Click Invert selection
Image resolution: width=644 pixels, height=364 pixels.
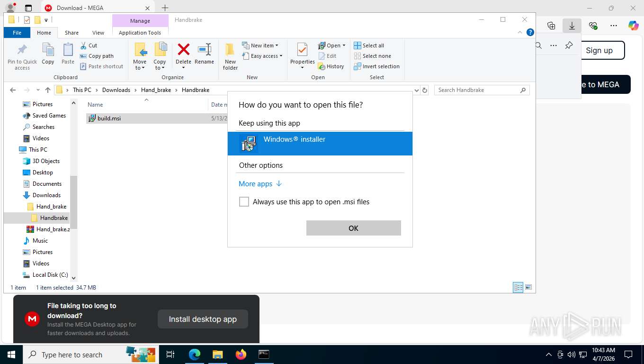376,66
